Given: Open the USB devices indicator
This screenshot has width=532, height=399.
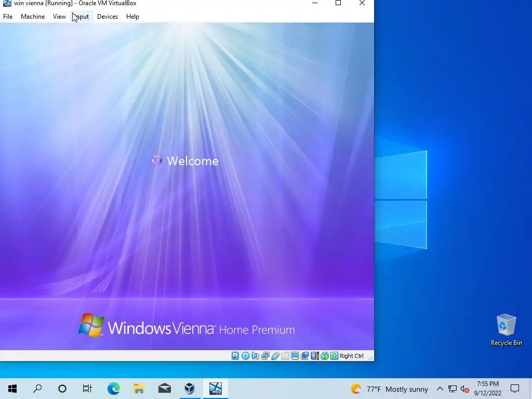Looking at the screenshot, I should point(275,355).
